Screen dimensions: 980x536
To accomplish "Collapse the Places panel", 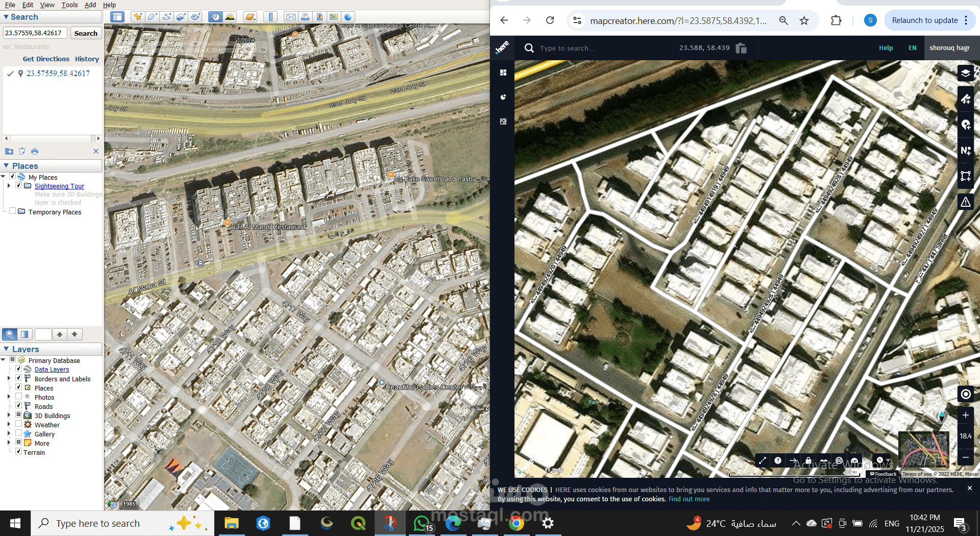I will click(x=6, y=166).
